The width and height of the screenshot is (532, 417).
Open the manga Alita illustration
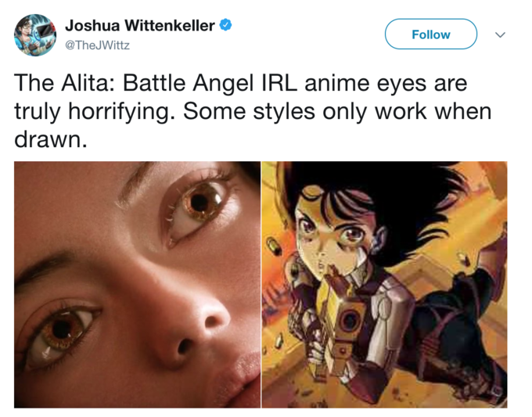click(384, 284)
